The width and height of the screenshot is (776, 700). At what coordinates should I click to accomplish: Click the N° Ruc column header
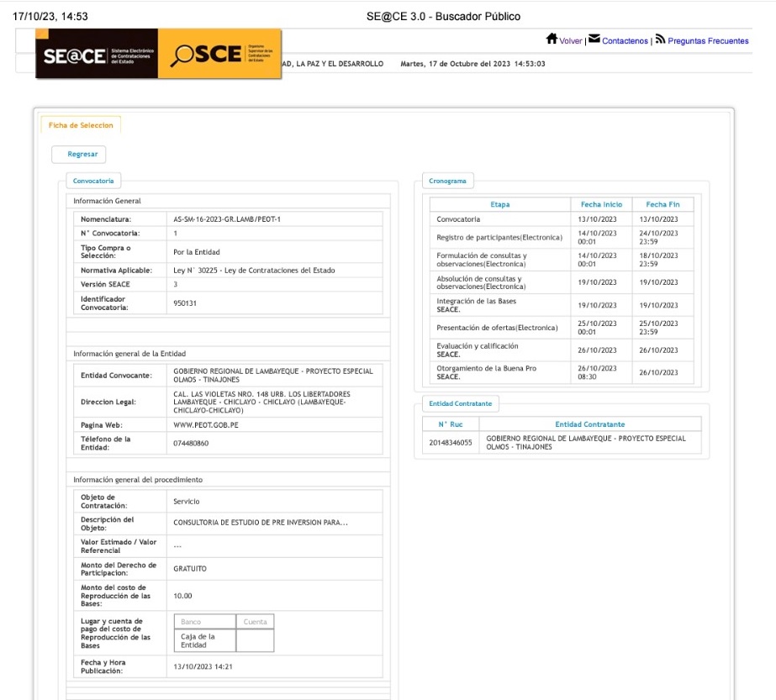[x=451, y=424]
